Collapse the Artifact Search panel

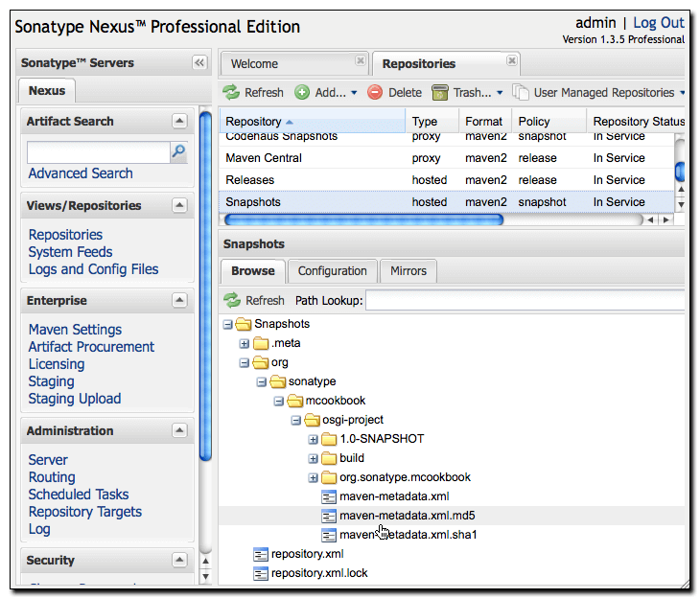pos(179,121)
